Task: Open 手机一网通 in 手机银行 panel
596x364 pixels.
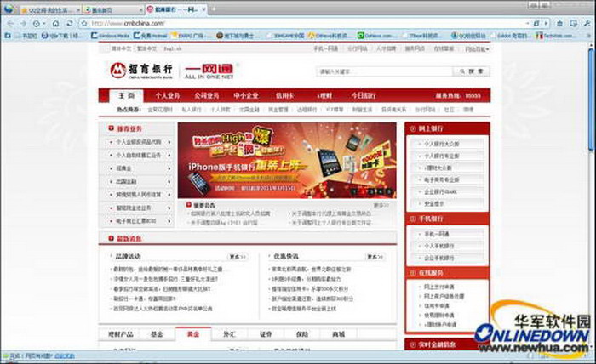Action: click(x=436, y=234)
